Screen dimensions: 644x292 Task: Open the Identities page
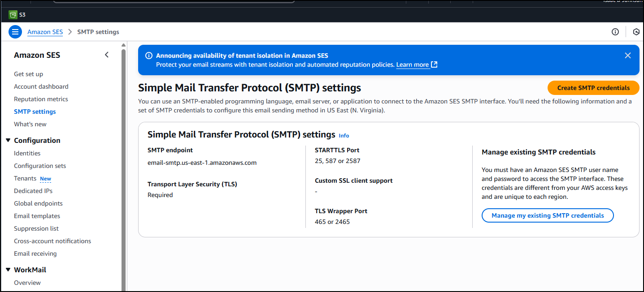point(27,153)
